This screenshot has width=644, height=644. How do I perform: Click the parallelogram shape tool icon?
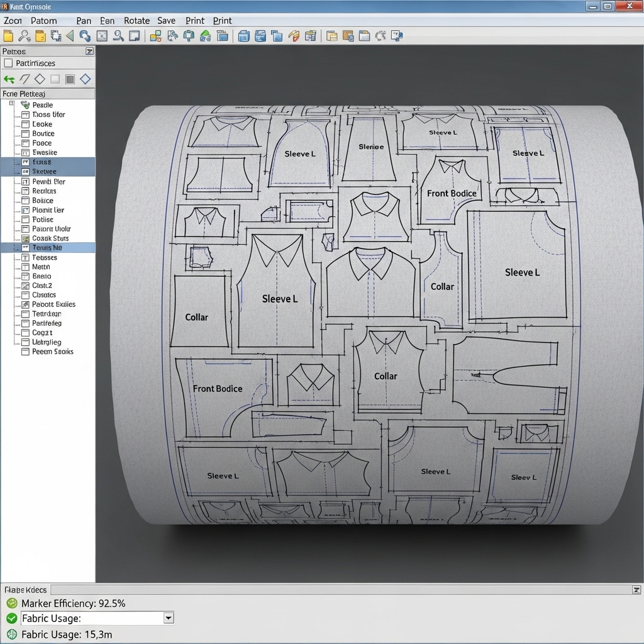coord(25,79)
